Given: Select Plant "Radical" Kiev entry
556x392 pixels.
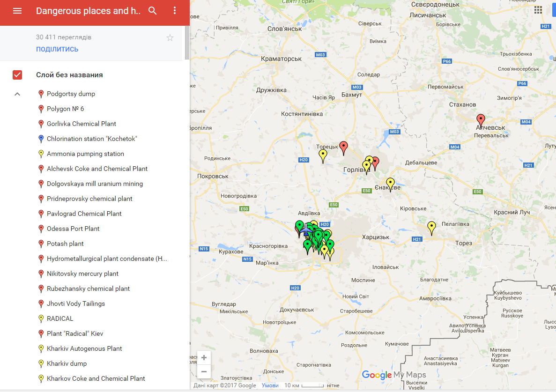Looking at the screenshot, I should pyautogui.click(x=75, y=333).
